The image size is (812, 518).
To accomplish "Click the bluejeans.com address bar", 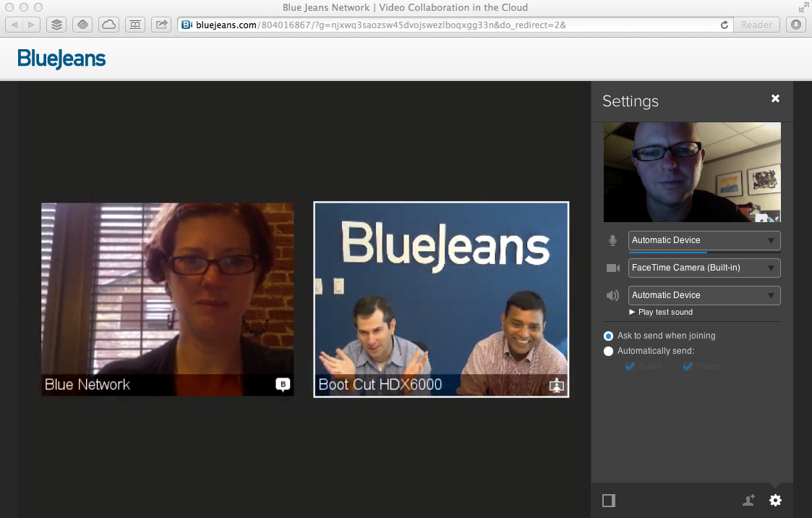I will pos(456,25).
